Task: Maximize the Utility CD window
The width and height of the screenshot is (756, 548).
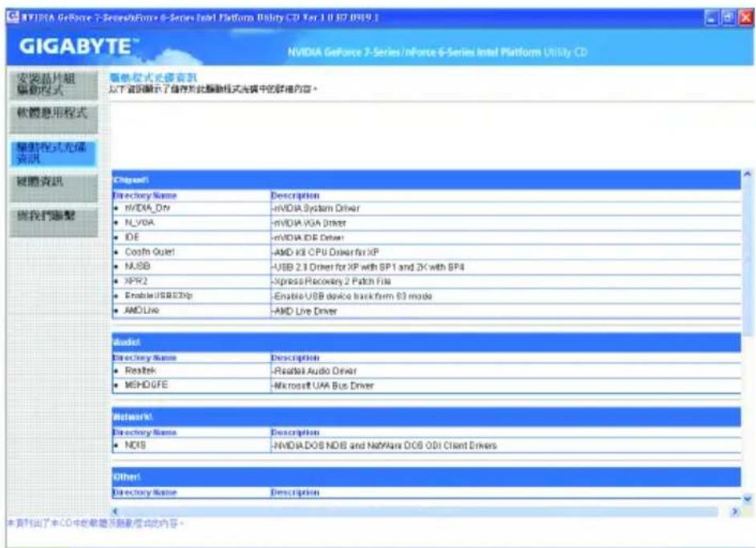Action: [729, 18]
